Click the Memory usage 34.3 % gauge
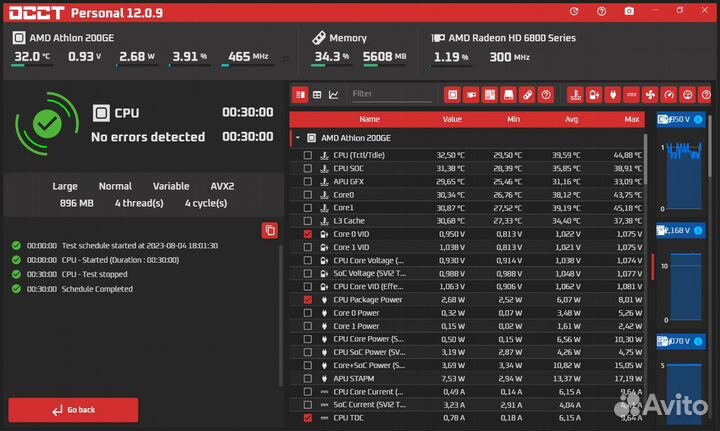This screenshot has height=431, width=720. point(331,57)
